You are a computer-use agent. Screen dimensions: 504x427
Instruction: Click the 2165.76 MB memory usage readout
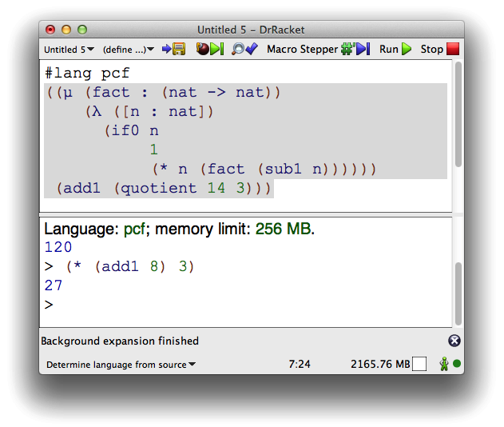pyautogui.click(x=379, y=365)
